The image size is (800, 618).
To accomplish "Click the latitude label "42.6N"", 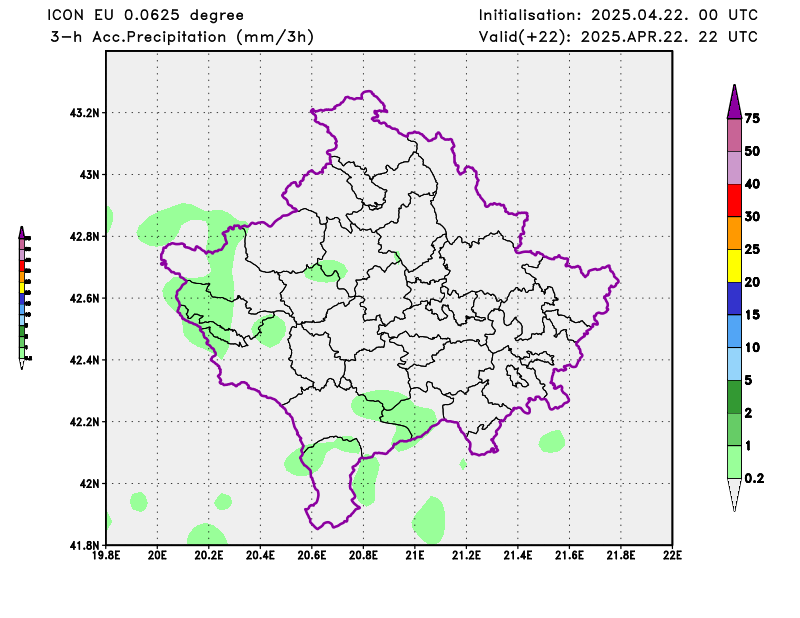I will point(85,298).
